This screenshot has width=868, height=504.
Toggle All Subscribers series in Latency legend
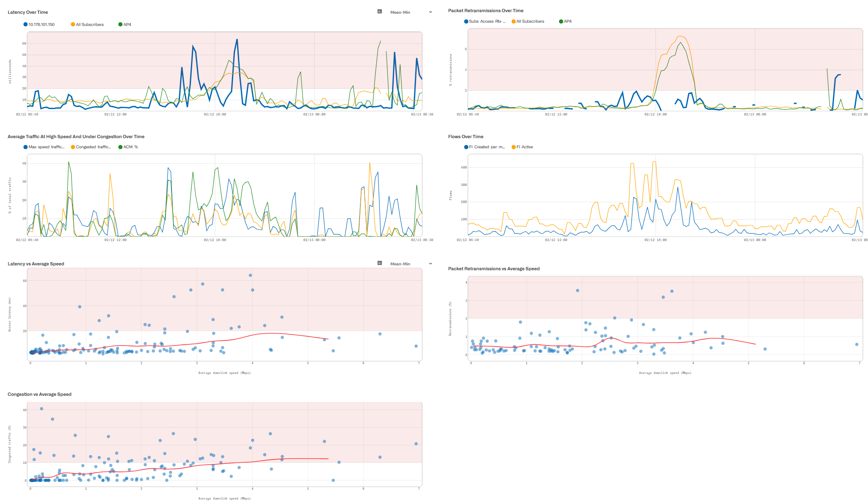[90, 25]
